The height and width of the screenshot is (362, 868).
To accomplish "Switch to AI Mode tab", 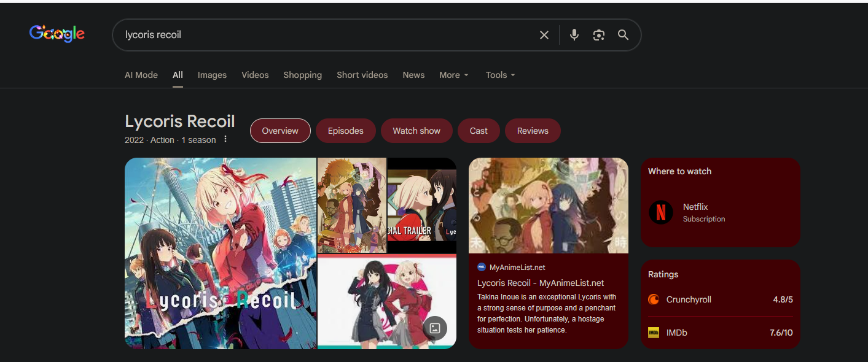I will (x=141, y=75).
